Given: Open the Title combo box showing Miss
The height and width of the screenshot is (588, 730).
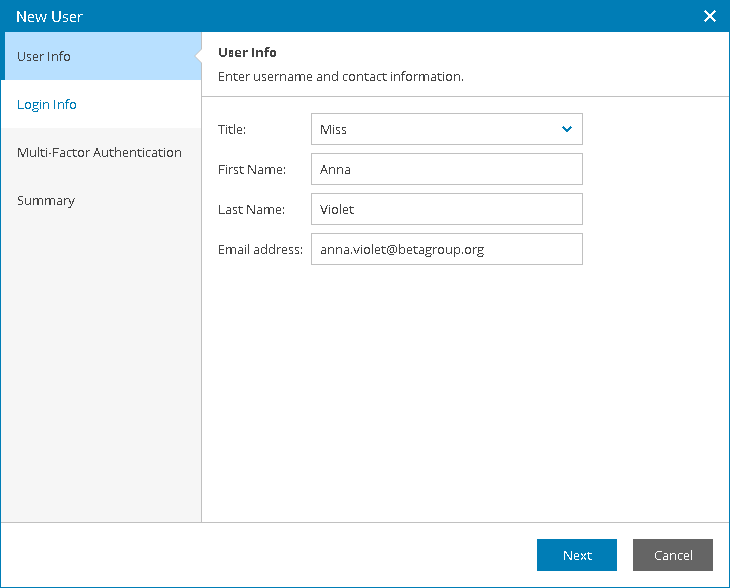Looking at the screenshot, I should coord(435,129).
